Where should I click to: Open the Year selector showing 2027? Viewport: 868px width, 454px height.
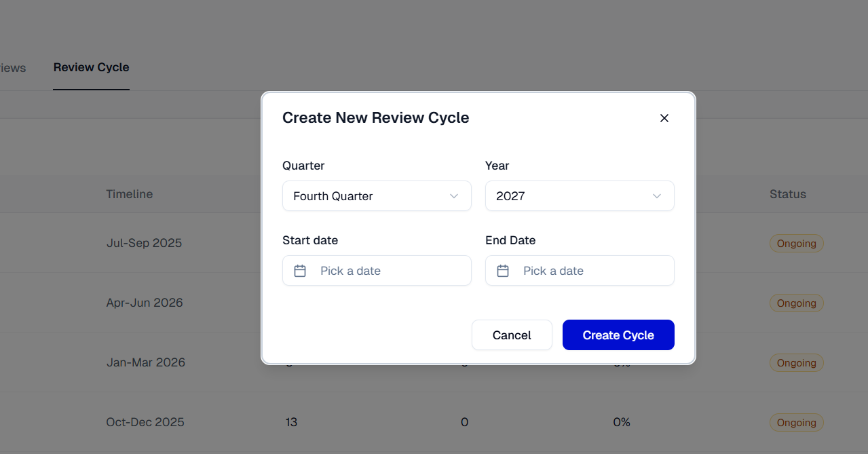click(x=580, y=196)
